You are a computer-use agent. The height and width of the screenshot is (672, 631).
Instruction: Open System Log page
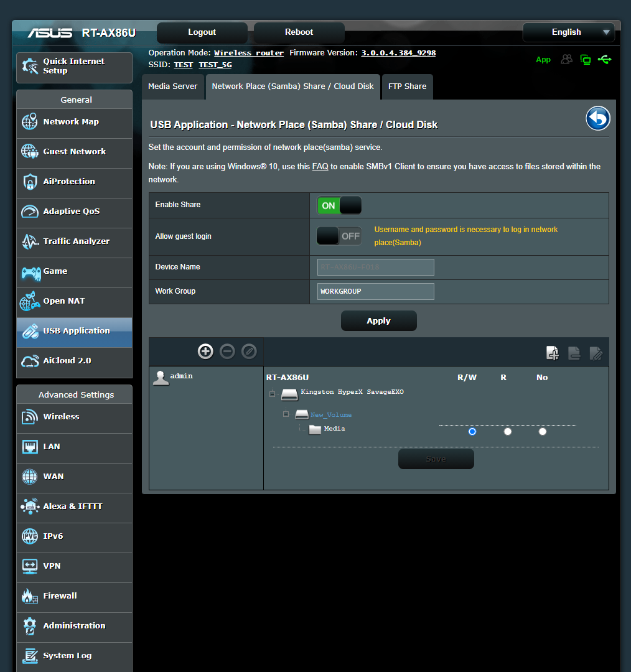click(x=74, y=657)
